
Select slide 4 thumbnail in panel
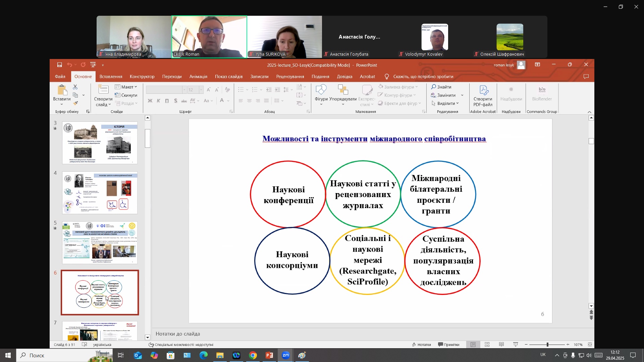100,193
